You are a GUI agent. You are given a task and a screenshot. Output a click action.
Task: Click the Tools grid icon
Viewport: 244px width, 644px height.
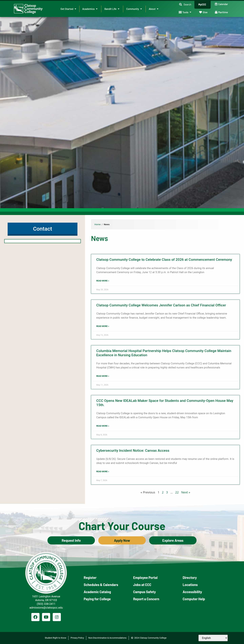coord(180,12)
